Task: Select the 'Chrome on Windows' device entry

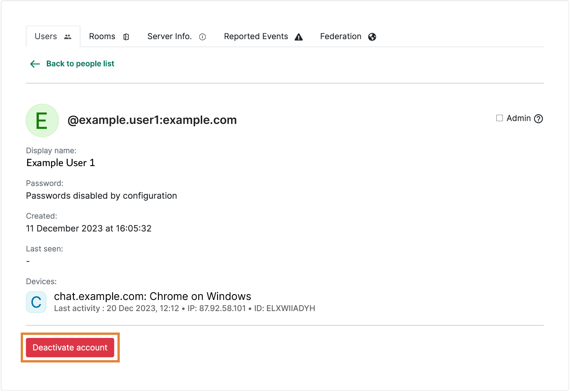Action: (x=152, y=296)
